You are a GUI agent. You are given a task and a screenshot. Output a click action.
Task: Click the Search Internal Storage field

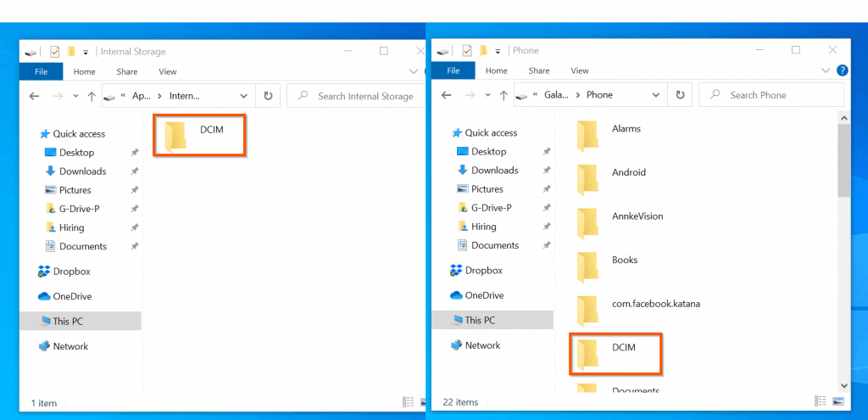356,96
